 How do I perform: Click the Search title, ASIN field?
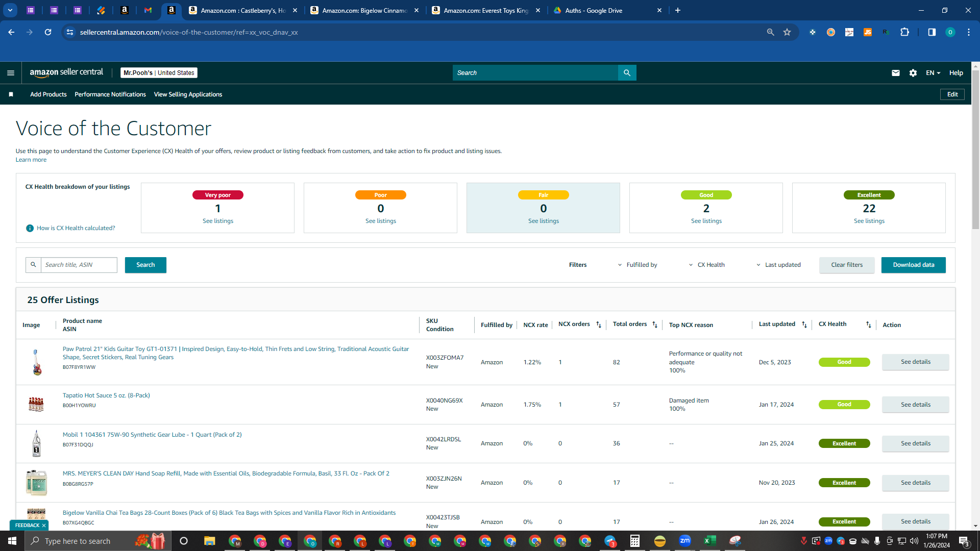point(79,265)
